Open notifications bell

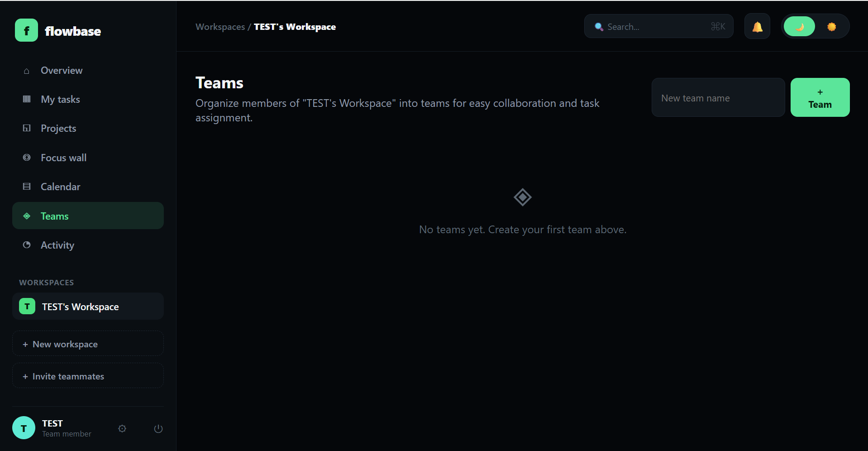pyautogui.click(x=757, y=26)
